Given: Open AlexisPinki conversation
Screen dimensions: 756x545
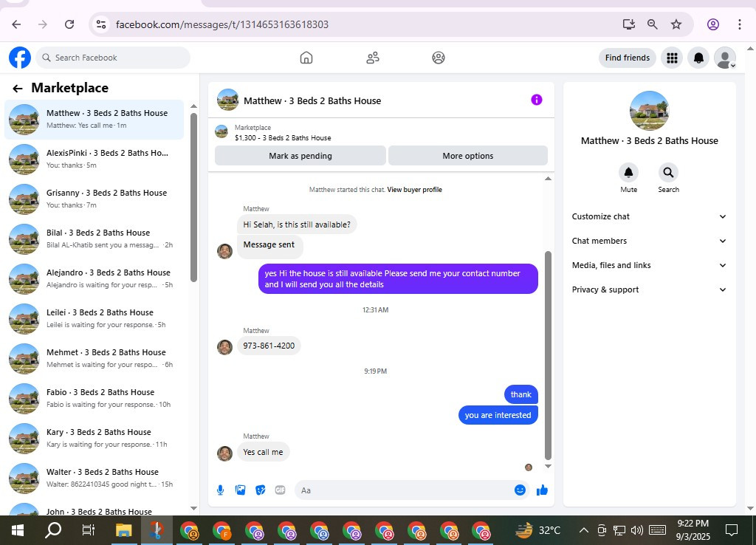Looking at the screenshot, I should [94, 160].
